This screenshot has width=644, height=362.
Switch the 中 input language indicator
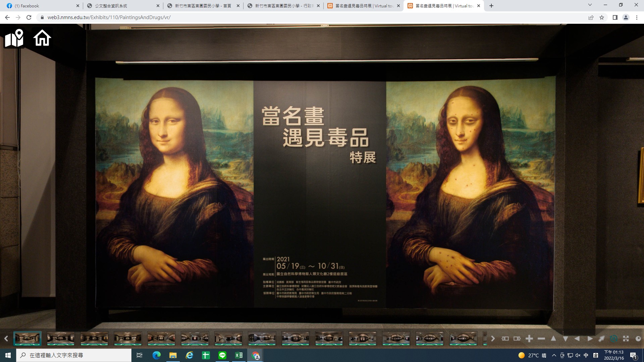tap(586, 355)
